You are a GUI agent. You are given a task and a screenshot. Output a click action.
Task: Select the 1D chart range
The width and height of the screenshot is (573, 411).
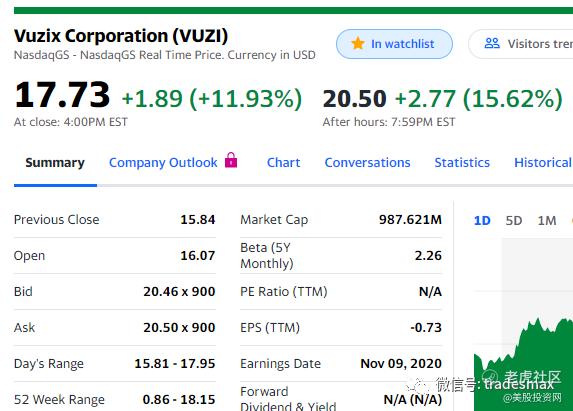coord(482,221)
